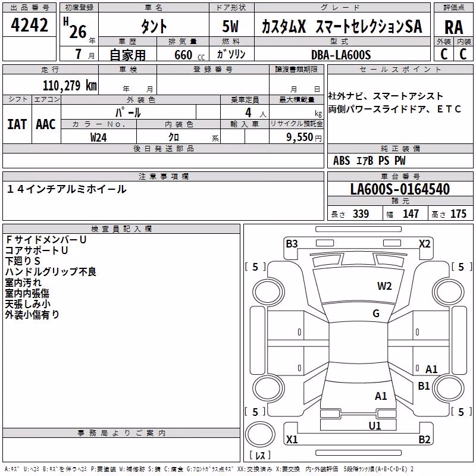Click the 注意事項欄 section header
This screenshot has width=476, height=476.
point(164,176)
